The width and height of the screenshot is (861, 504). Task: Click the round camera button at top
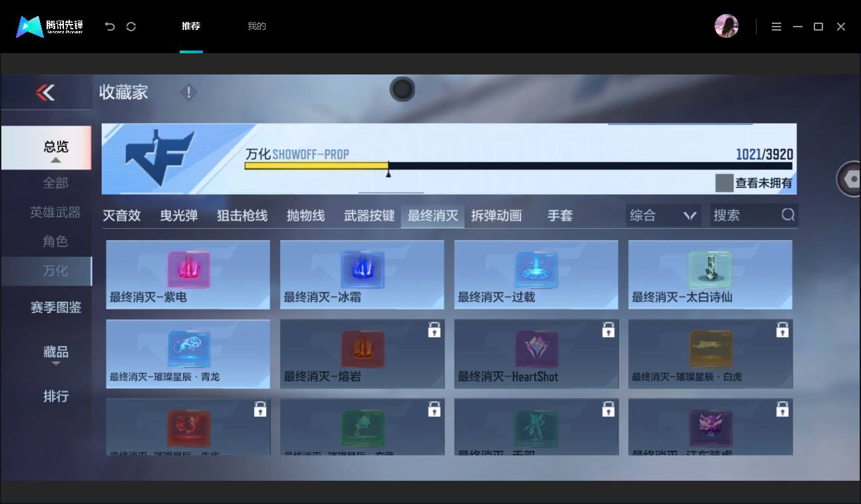pos(403,89)
